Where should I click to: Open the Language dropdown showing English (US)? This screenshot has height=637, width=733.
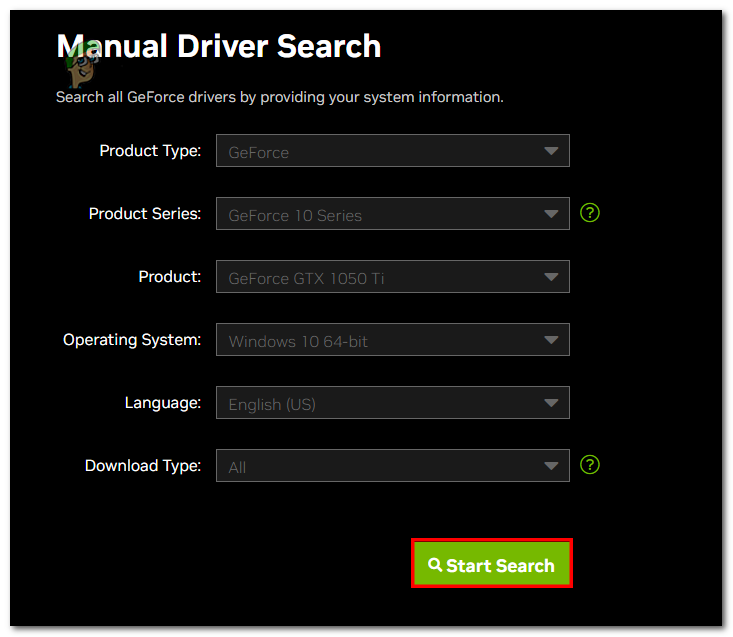[393, 402]
